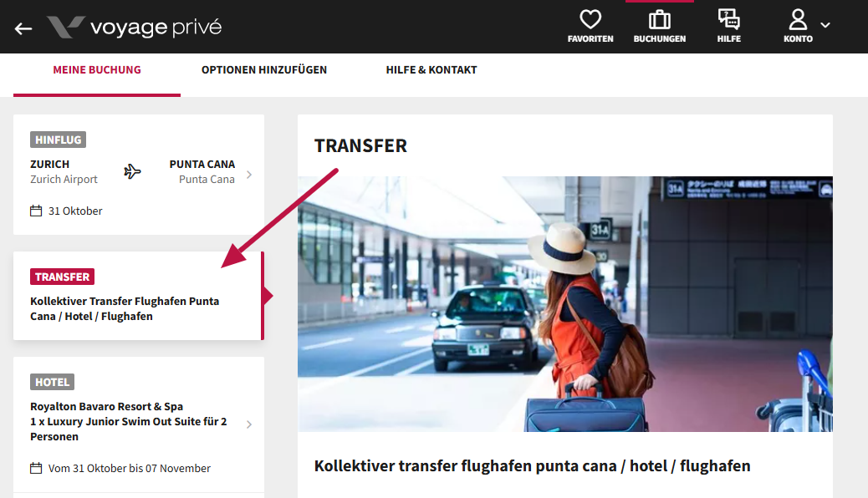This screenshot has width=868, height=498.
Task: Click calendar icon beside hotel dates
Action: pyautogui.click(x=36, y=468)
